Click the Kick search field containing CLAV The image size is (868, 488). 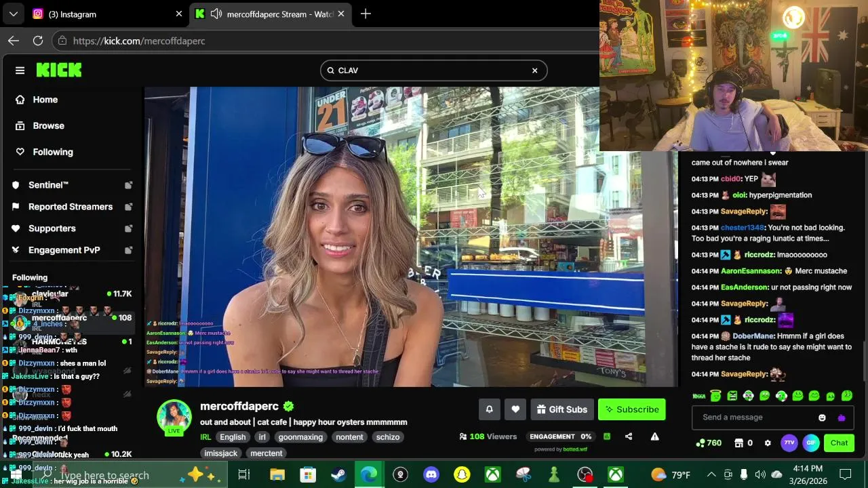pyautogui.click(x=433, y=70)
